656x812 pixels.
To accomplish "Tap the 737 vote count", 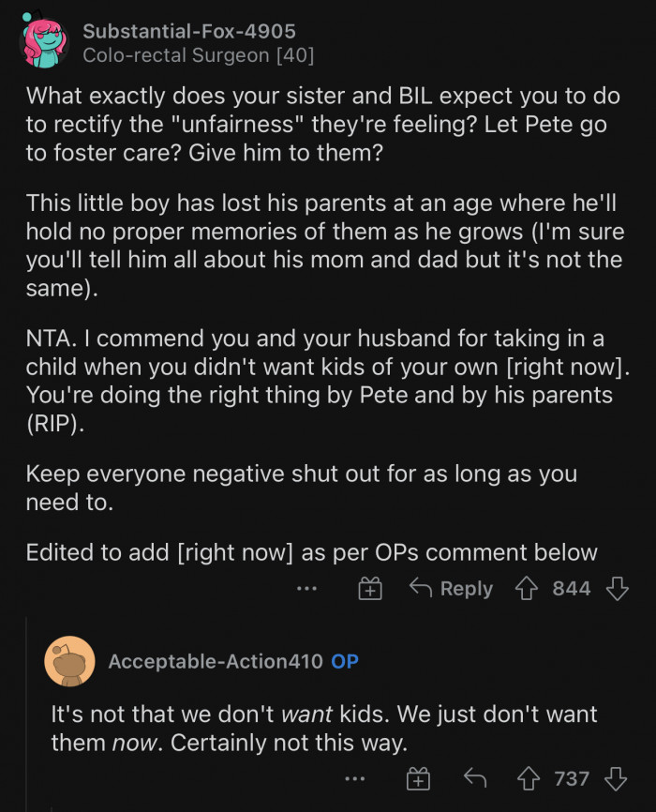I will click(572, 778).
